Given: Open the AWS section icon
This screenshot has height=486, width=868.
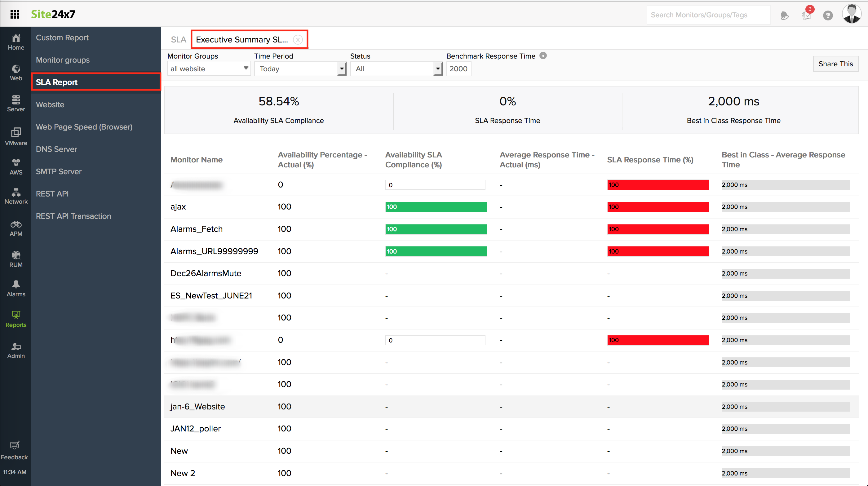Looking at the screenshot, I should [16, 166].
